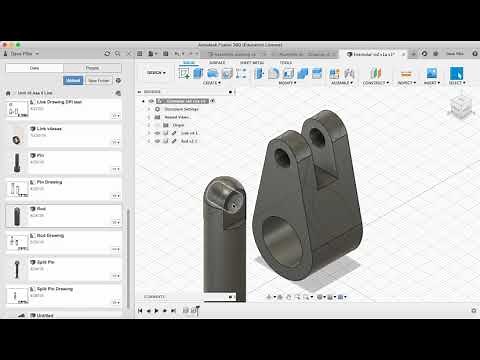Open the Design workspace dropdown

point(156,72)
